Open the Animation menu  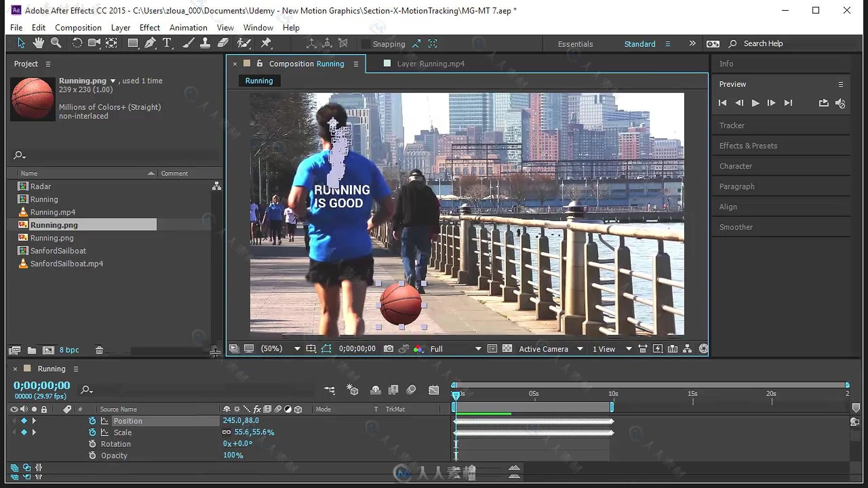coord(188,28)
